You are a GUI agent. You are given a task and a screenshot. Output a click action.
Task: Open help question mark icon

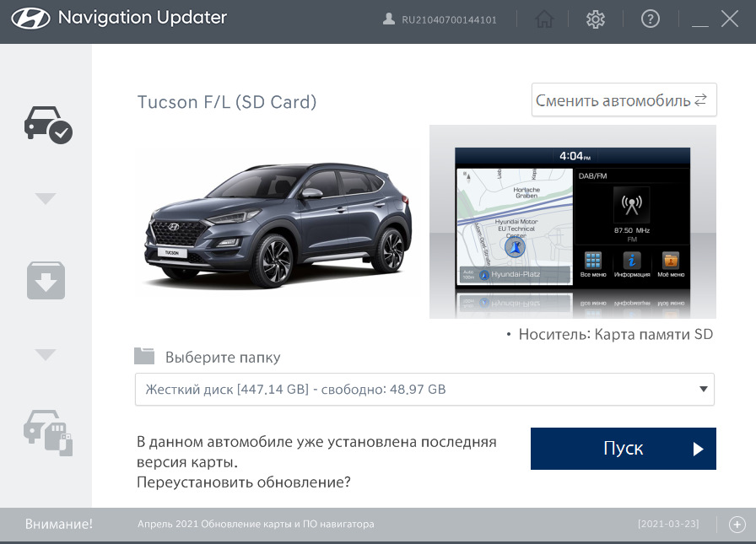click(650, 19)
